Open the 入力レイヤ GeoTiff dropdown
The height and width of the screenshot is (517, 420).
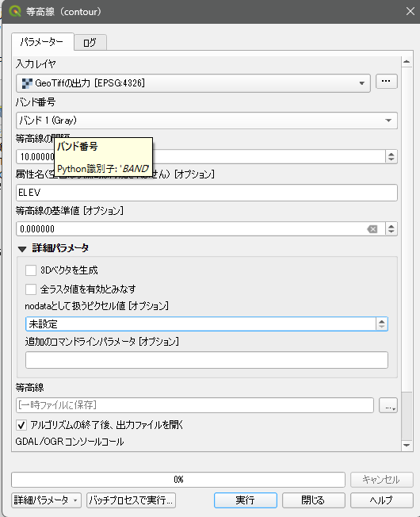(193, 83)
